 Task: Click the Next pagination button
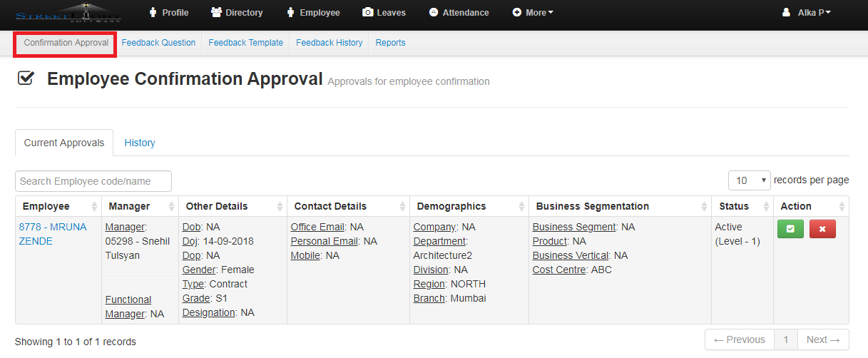pos(822,339)
